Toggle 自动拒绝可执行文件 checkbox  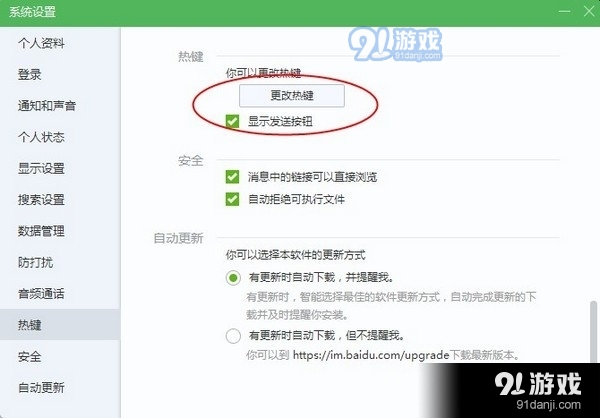[232, 199]
